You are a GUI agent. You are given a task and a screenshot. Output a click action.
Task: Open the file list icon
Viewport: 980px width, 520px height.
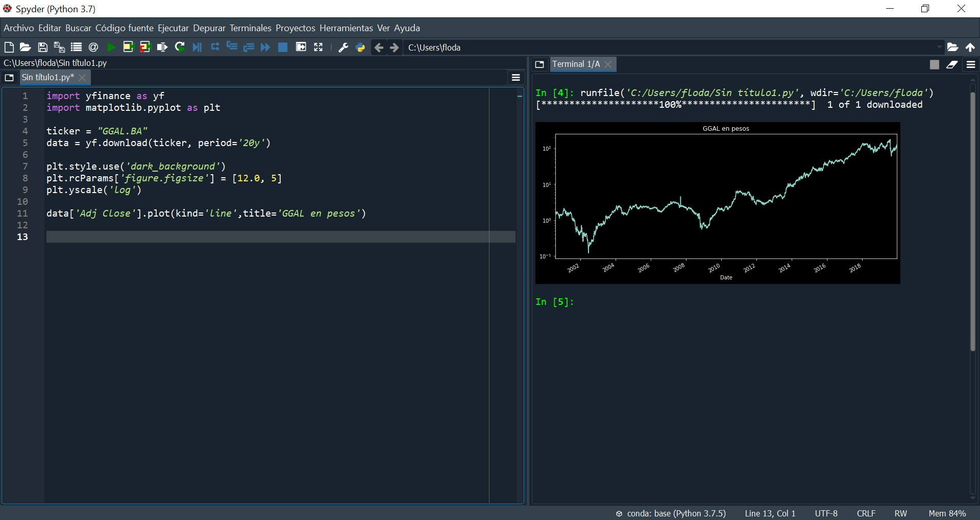[77, 48]
